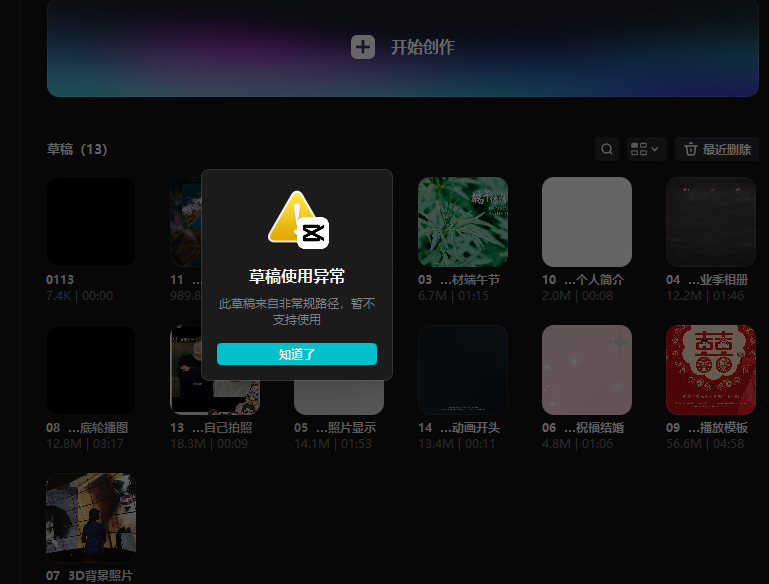
Task: Click the info text 18.3M | 00:09
Action: tap(209, 444)
